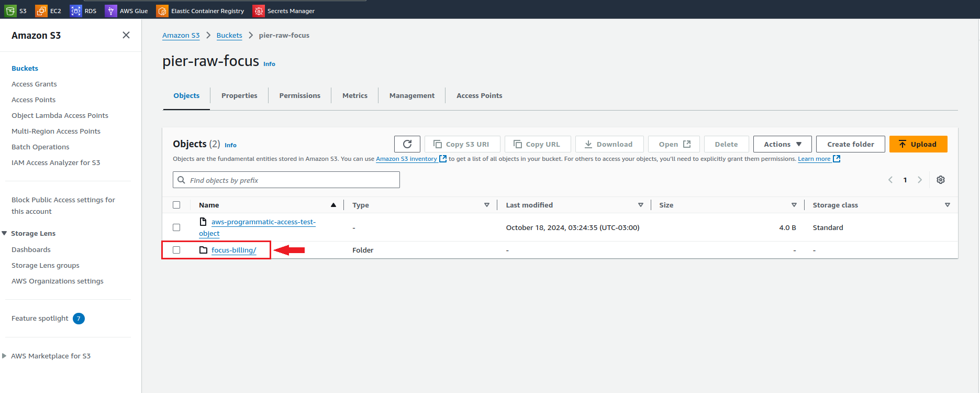Switch to the Permissions tab
Viewport: 980px width, 393px height.
299,95
